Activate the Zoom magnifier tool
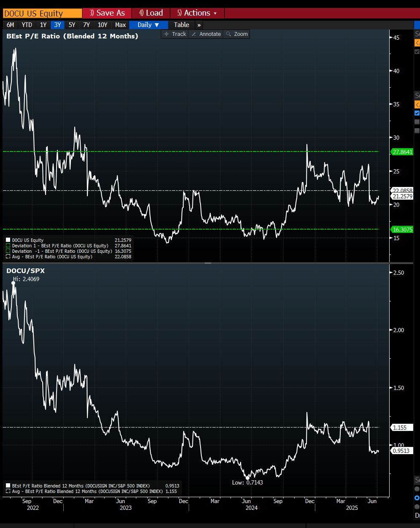The width and height of the screenshot is (420, 528). (236, 34)
